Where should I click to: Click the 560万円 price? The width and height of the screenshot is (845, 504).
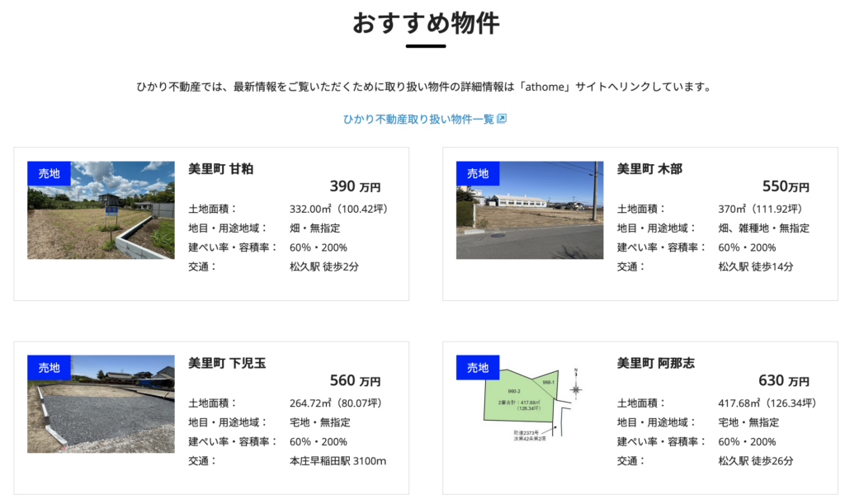tap(355, 381)
